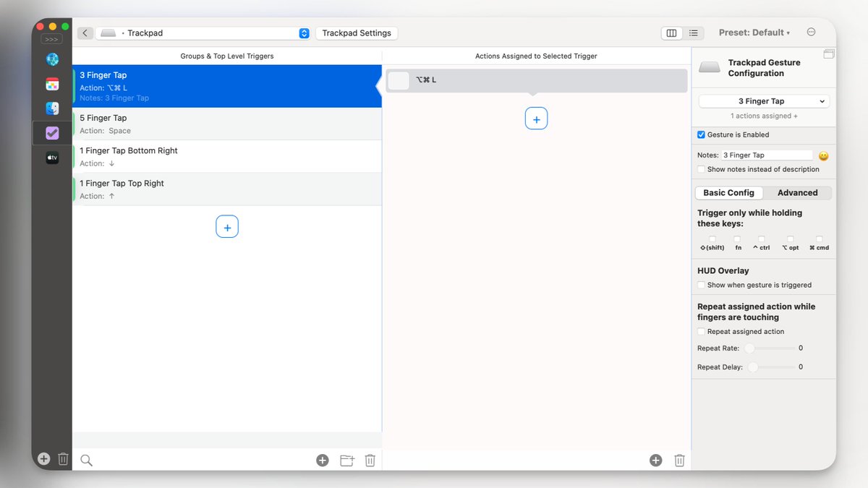Switch to the list view layout
Image resolution: width=868 pixels, height=488 pixels.
[x=693, y=33]
